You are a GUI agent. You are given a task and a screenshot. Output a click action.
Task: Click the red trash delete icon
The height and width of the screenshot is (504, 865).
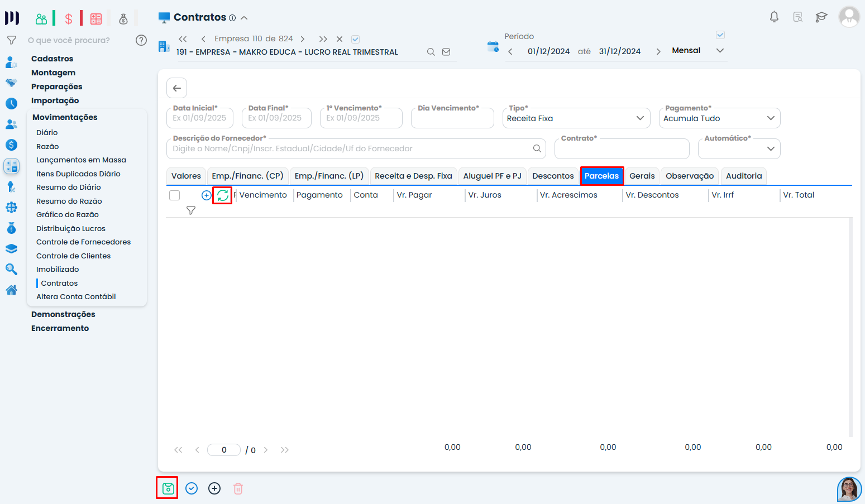click(238, 489)
